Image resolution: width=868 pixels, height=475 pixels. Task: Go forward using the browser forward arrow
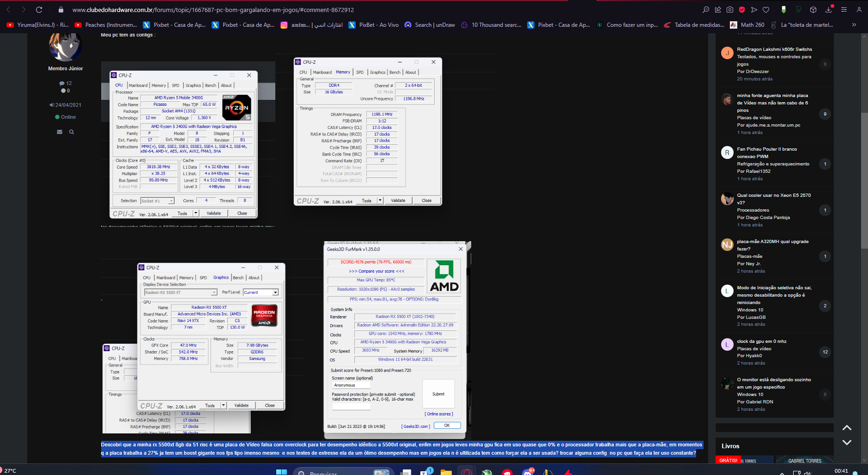coord(24,10)
